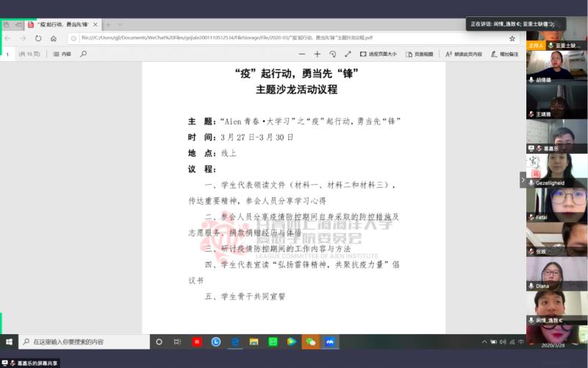Click the zoom out minus icon

[x=301, y=54]
